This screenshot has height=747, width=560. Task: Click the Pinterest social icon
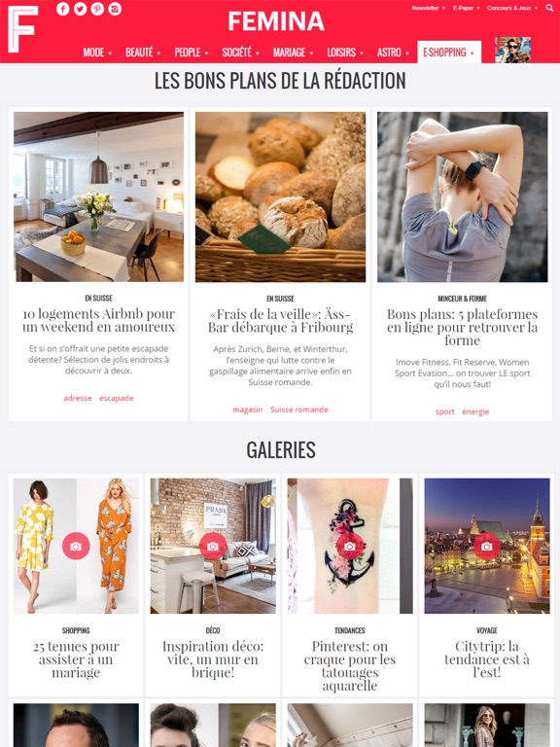[x=97, y=9]
